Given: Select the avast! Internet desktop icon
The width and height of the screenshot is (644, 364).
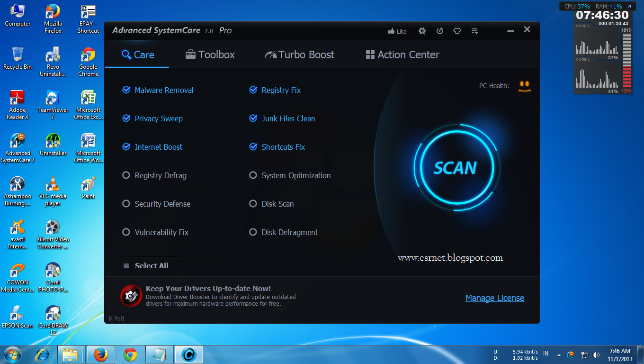Looking at the screenshot, I should 18,235.
